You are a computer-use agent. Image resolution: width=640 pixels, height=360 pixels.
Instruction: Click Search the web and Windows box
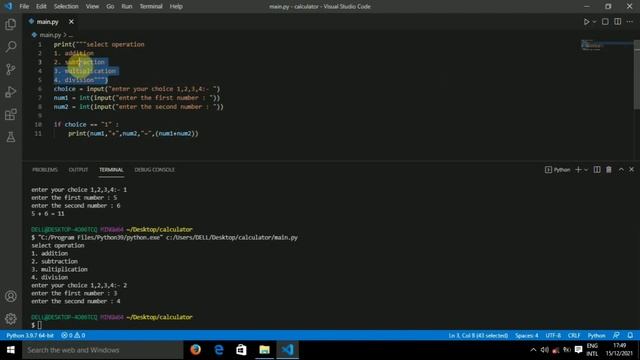pyautogui.click(x=102, y=350)
